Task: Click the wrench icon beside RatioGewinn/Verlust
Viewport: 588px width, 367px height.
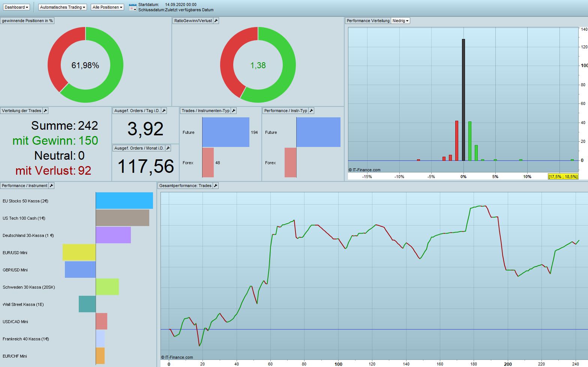Action: point(216,21)
